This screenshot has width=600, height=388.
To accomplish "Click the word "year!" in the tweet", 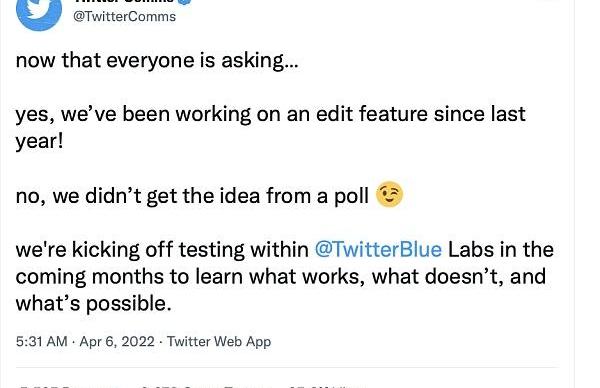I will pos(39,142).
